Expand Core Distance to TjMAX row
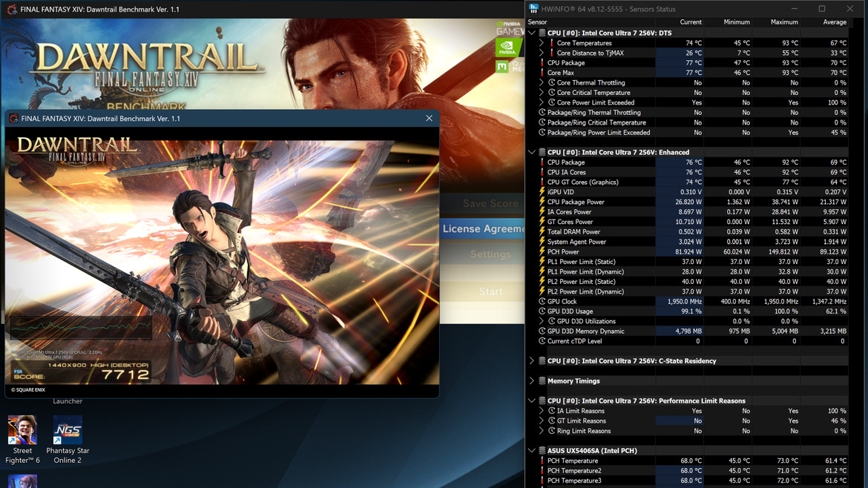This screenshot has height=488, width=868. coord(542,53)
